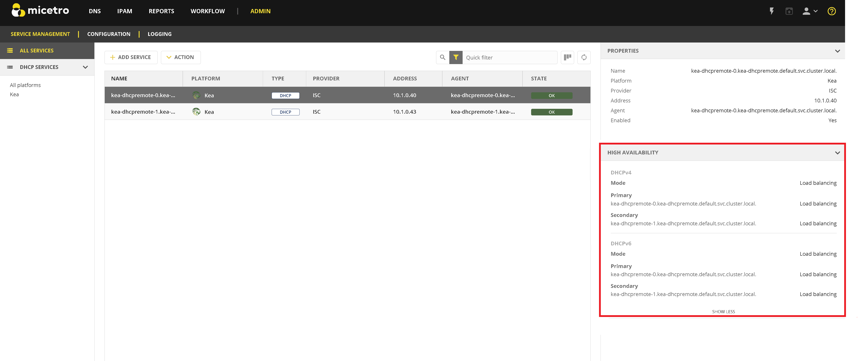Open the column layout chooser icon
868x361 pixels.
click(567, 57)
